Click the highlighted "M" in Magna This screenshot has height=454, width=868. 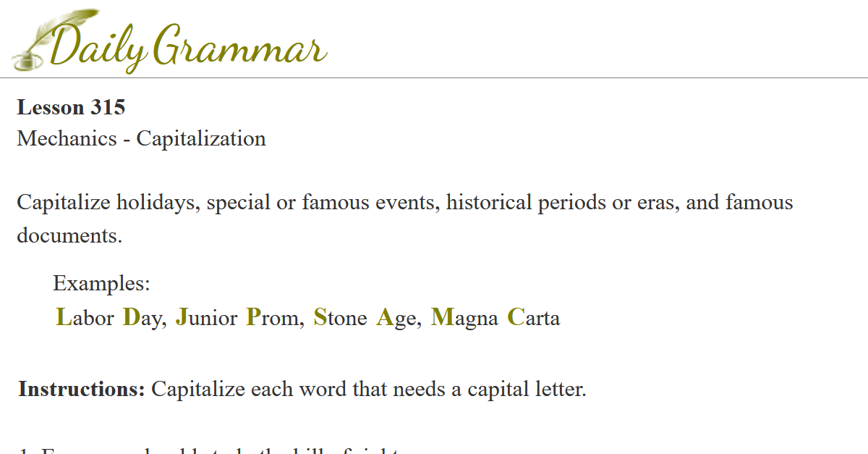pyautogui.click(x=441, y=317)
